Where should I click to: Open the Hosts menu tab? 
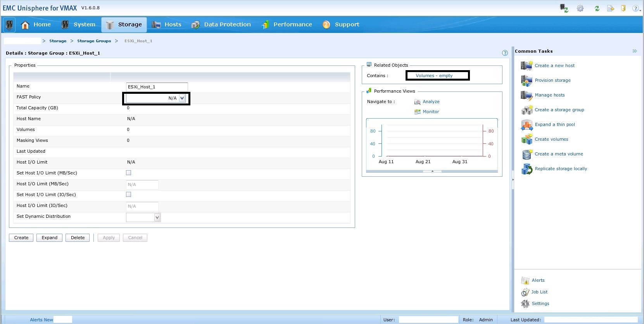[x=167, y=24]
